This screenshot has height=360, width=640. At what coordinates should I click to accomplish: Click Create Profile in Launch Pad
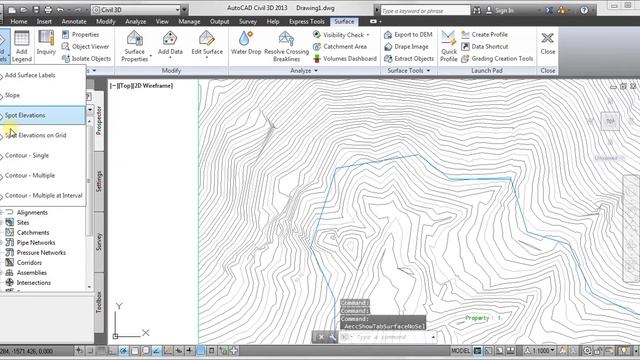coord(484,35)
